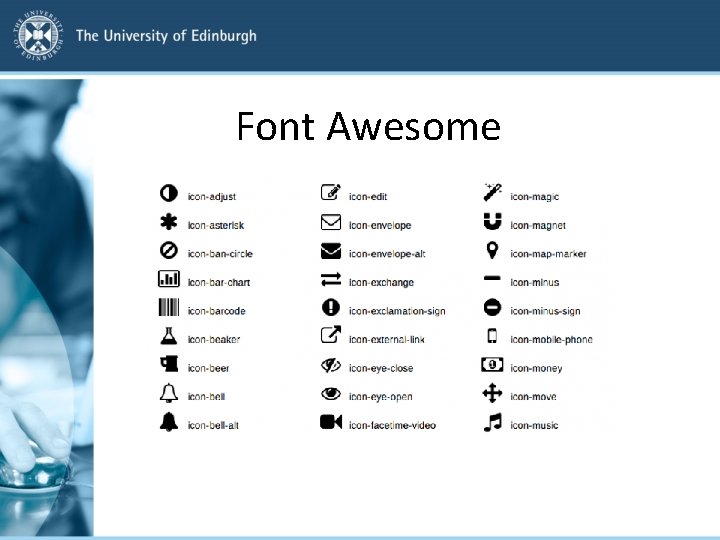This screenshot has width=720, height=540.
Task: Click the 'icon-music' label
Action: click(534, 425)
